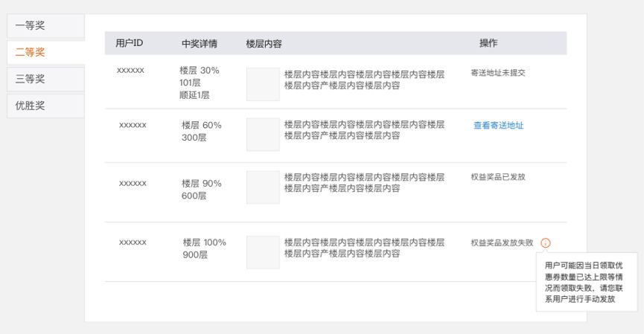
Task: Click the floor content text in the 900层 row
Action: coord(364,248)
